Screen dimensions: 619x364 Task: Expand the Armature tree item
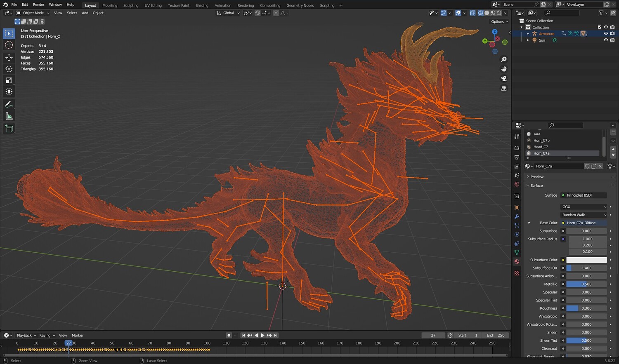[528, 34]
